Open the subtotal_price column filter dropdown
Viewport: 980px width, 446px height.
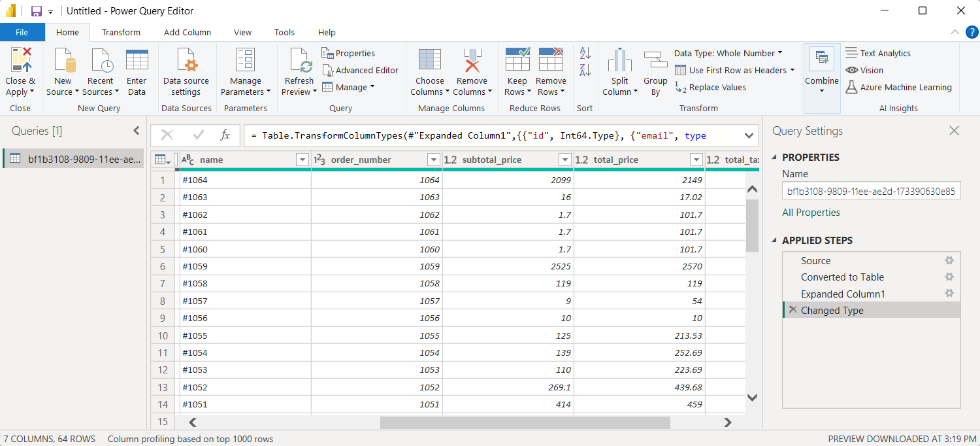pyautogui.click(x=565, y=160)
